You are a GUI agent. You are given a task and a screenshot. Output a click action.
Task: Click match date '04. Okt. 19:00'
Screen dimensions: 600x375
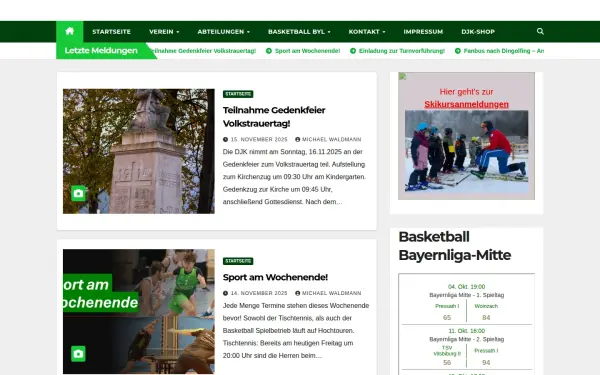pyautogui.click(x=466, y=287)
